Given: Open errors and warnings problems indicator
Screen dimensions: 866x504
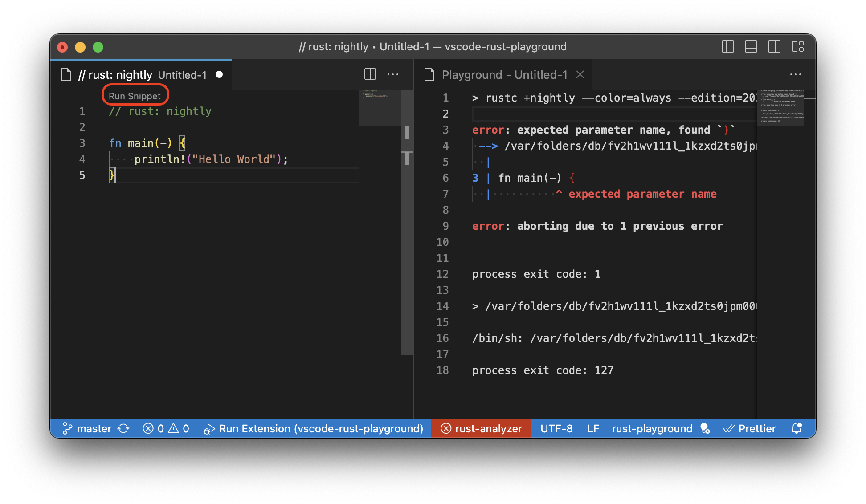Looking at the screenshot, I should click(166, 428).
